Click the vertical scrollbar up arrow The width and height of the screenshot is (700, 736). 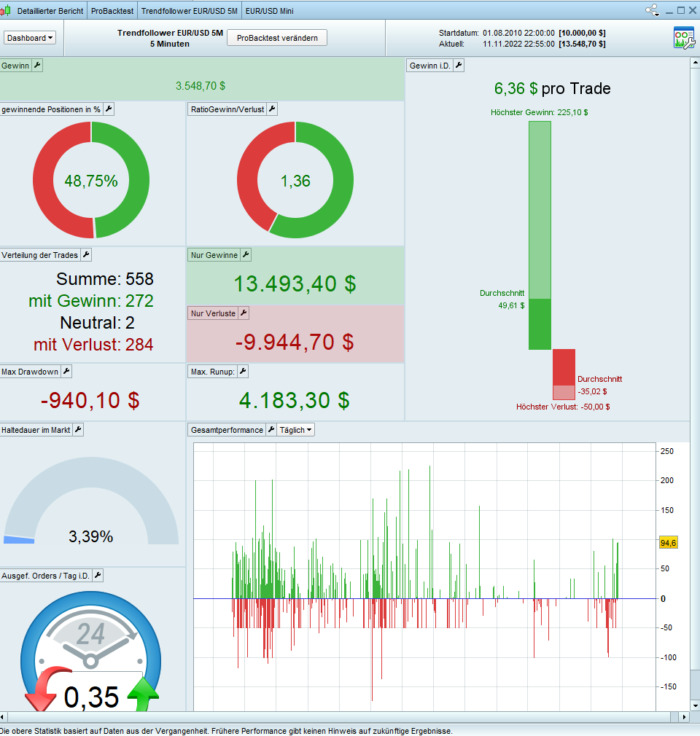click(x=696, y=63)
